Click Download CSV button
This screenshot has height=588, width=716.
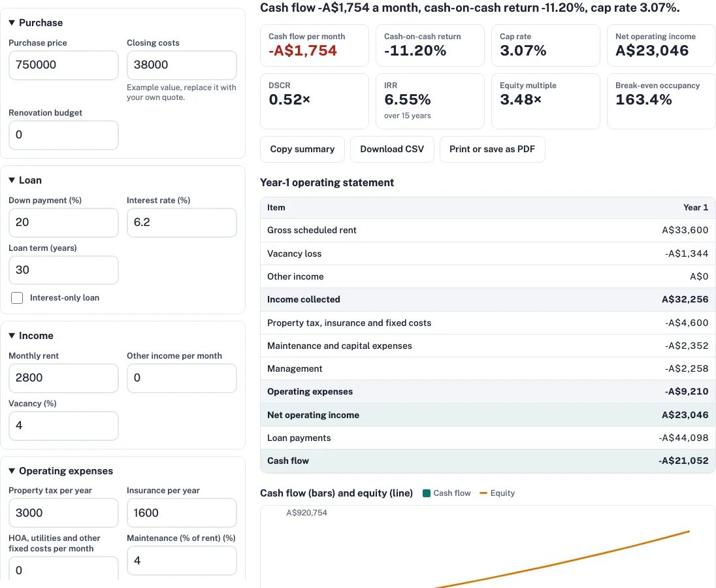(x=392, y=149)
